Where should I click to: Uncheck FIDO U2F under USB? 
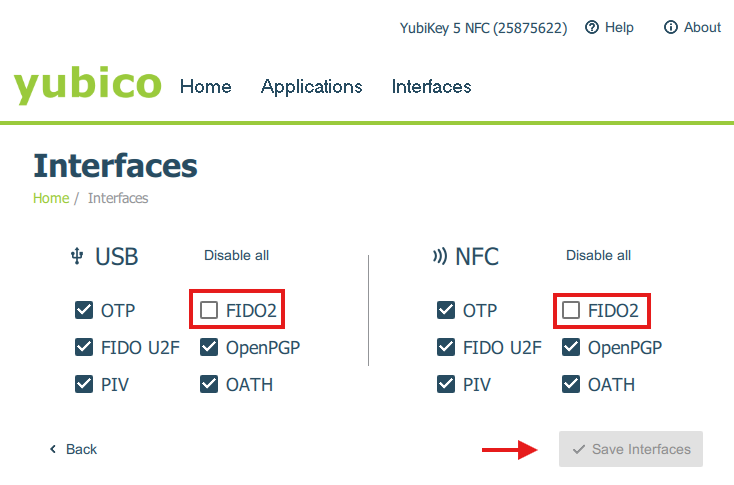click(x=84, y=347)
